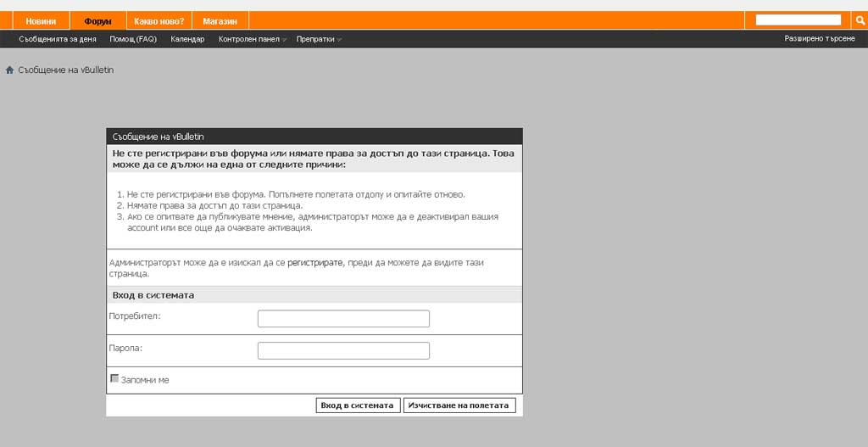The image size is (868, 447).
Task: Click the Вход в системата section heading
Action: (x=153, y=295)
